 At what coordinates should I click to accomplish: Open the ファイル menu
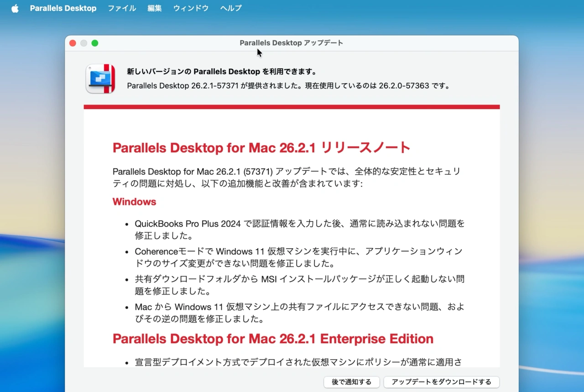tap(121, 8)
